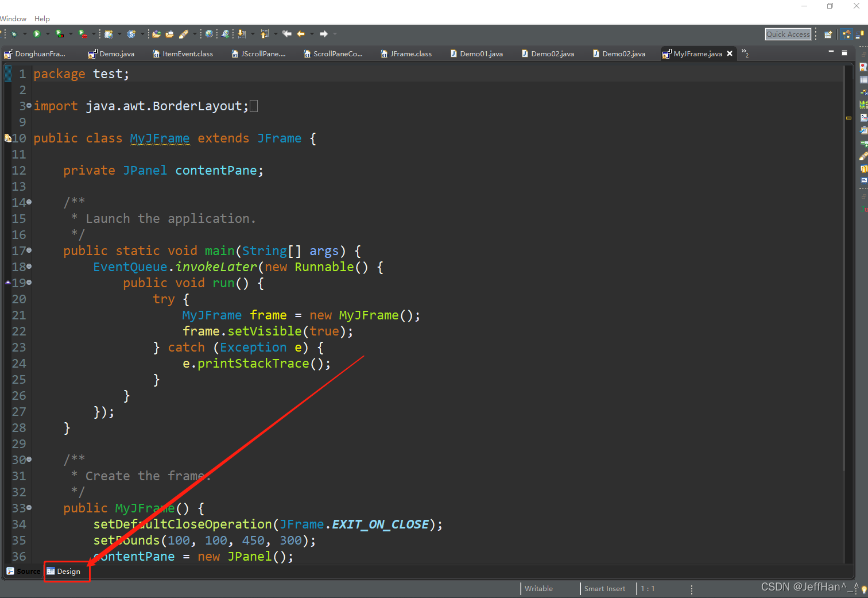Click the Forward navigation arrow
The width and height of the screenshot is (868, 598).
point(324,34)
